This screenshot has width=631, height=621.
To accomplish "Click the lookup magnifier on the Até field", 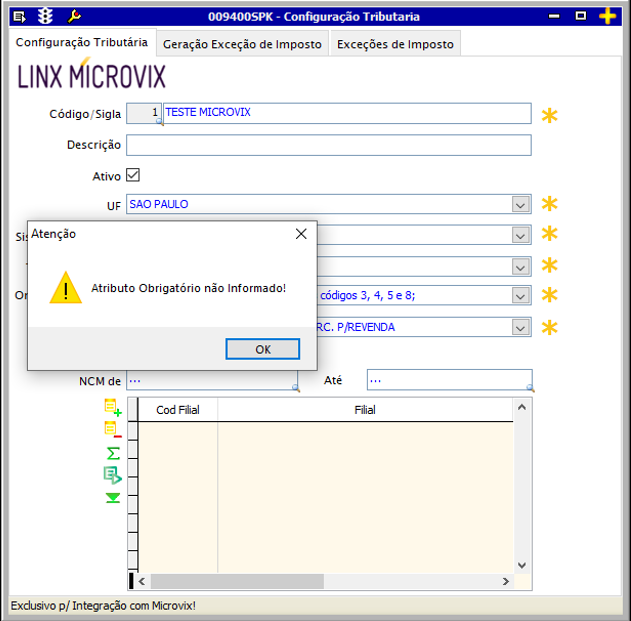I will (530, 388).
